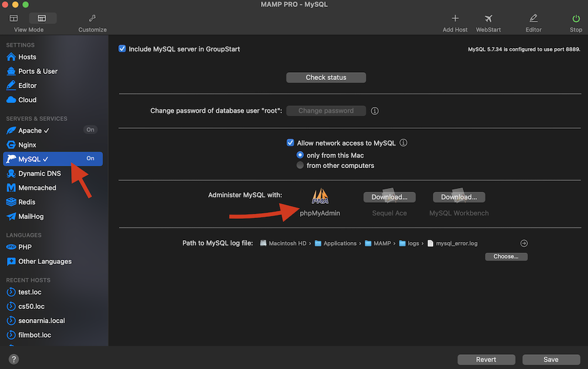
Task: Click info icon beside Change password
Action: tap(375, 110)
